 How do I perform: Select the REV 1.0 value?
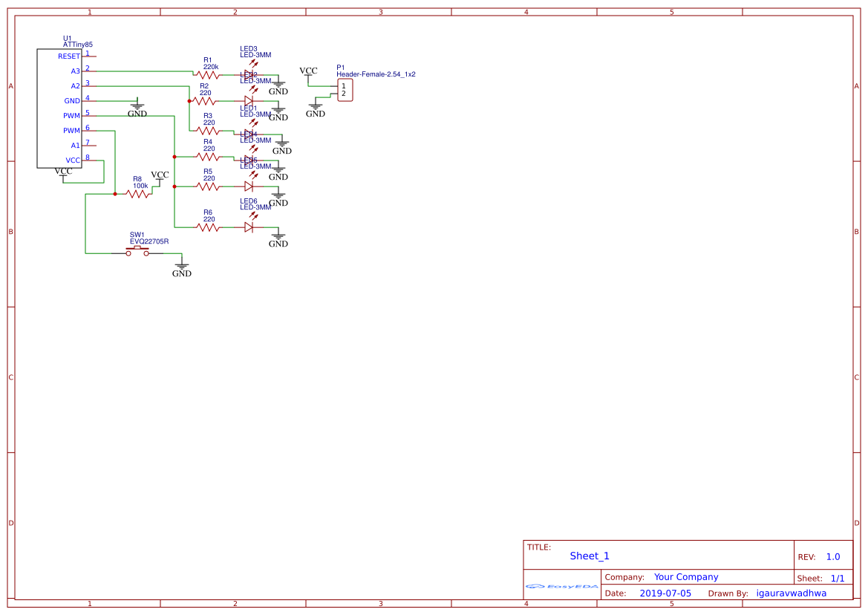tap(833, 557)
